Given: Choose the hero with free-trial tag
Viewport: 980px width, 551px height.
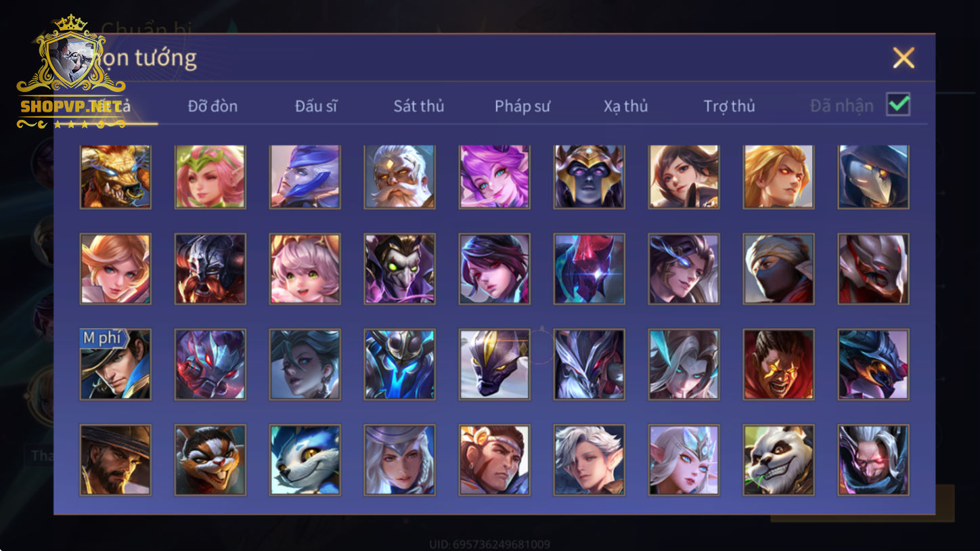Looking at the screenshot, I should tap(115, 364).
